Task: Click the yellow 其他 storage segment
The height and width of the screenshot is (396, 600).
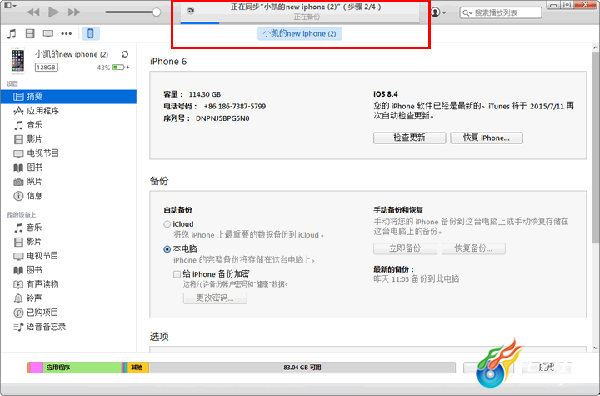Action: 138,367
